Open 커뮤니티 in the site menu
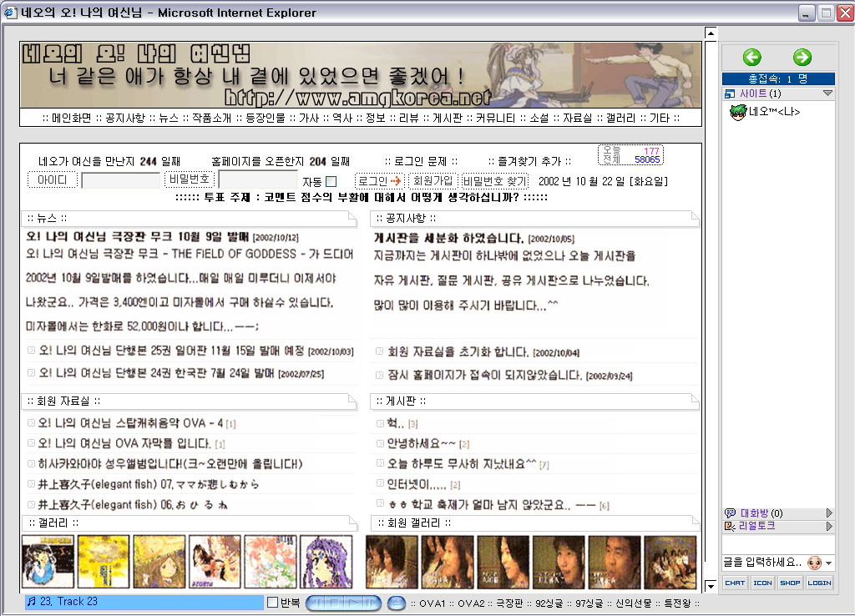Image resolution: width=855 pixels, height=616 pixels. point(496,118)
